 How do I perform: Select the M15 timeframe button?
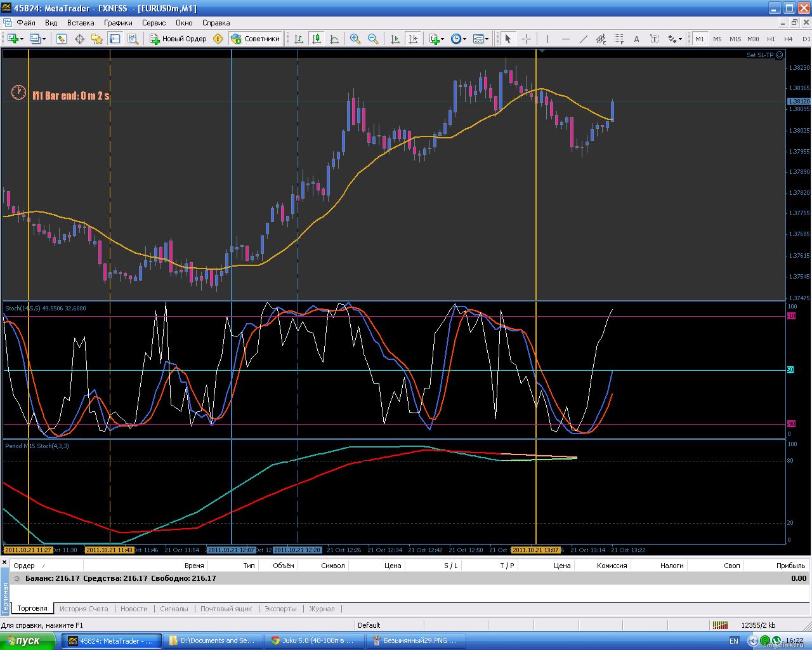[735, 39]
